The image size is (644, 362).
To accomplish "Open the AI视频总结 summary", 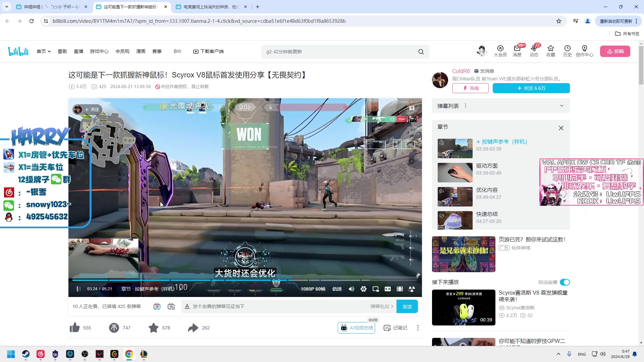I will coord(356,328).
